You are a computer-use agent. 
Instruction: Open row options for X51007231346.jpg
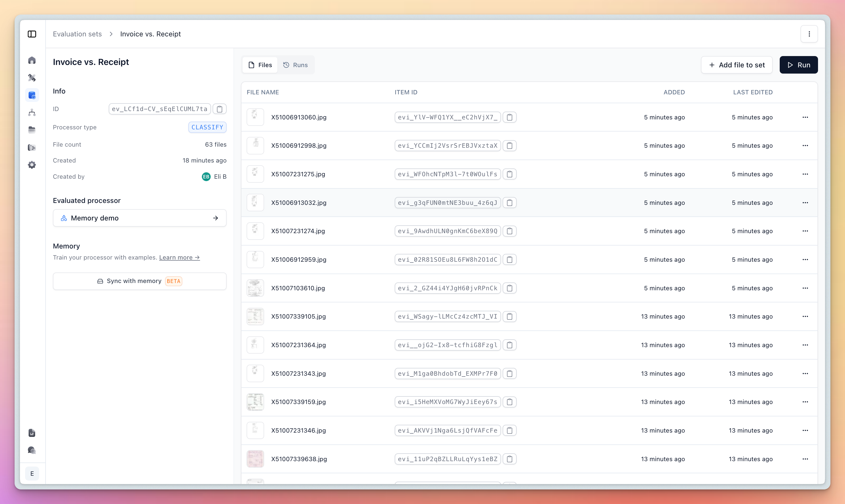805,430
